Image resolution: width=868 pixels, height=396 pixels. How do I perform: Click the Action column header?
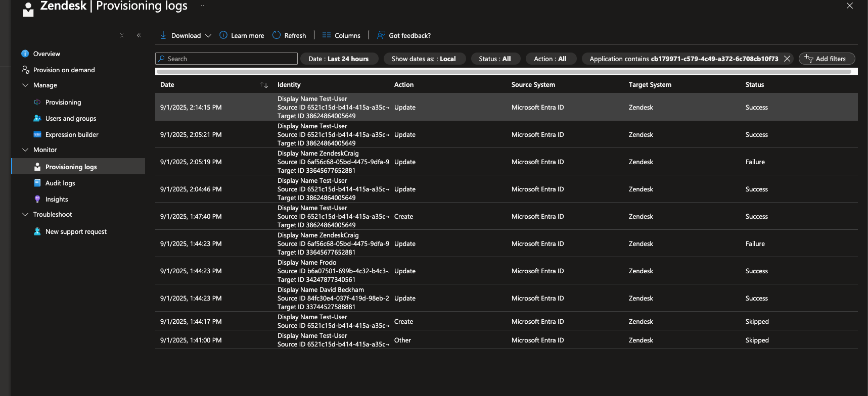tap(404, 85)
